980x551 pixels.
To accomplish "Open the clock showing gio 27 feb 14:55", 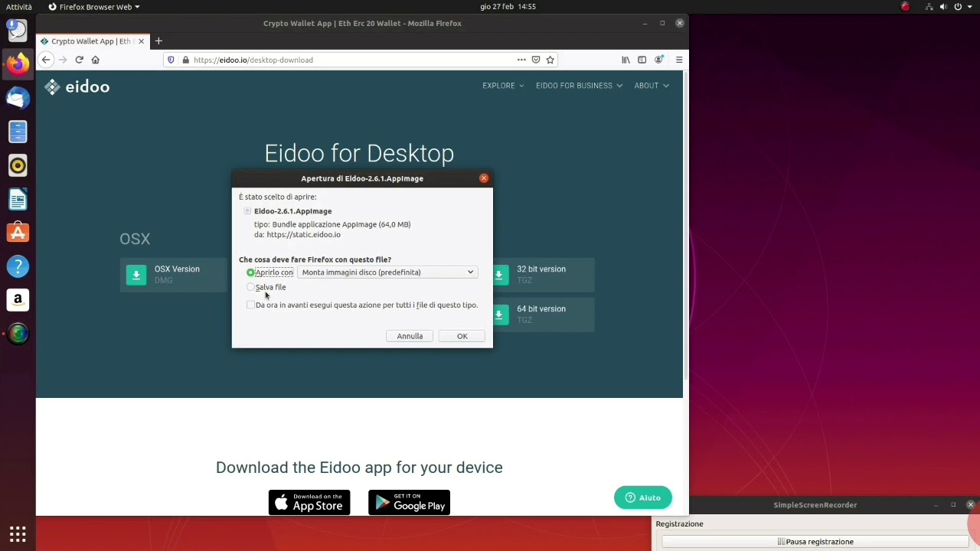I will pos(508,7).
